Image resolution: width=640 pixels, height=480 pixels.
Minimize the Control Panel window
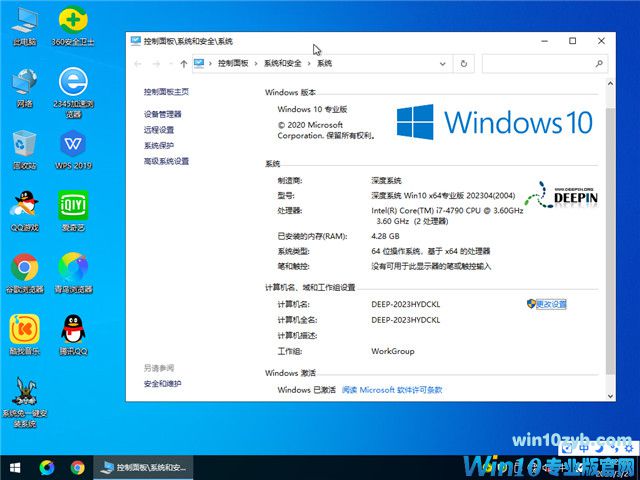[x=544, y=41]
